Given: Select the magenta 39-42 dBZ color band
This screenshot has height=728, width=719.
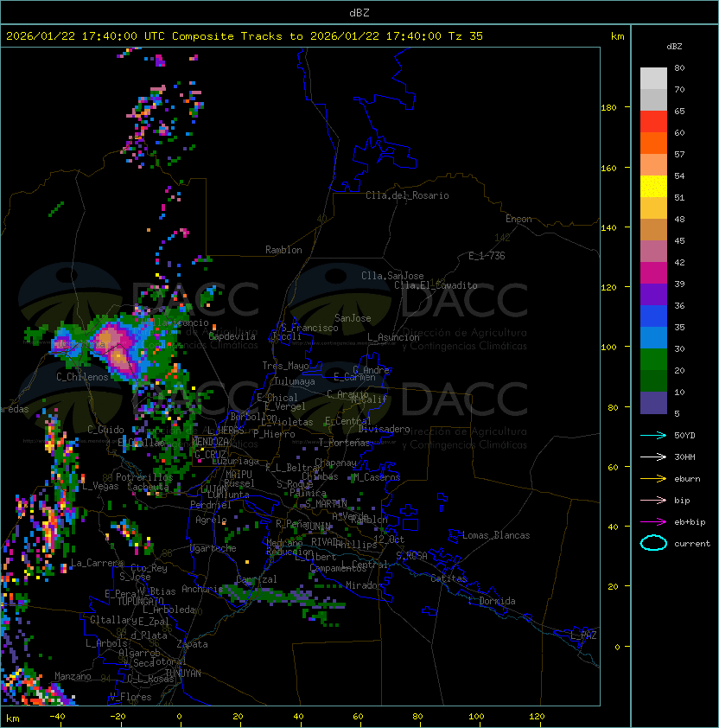Looking at the screenshot, I should click(x=653, y=273).
